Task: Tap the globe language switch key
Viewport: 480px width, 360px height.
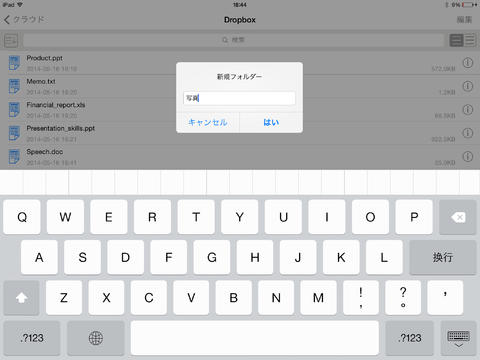Action: (96, 338)
